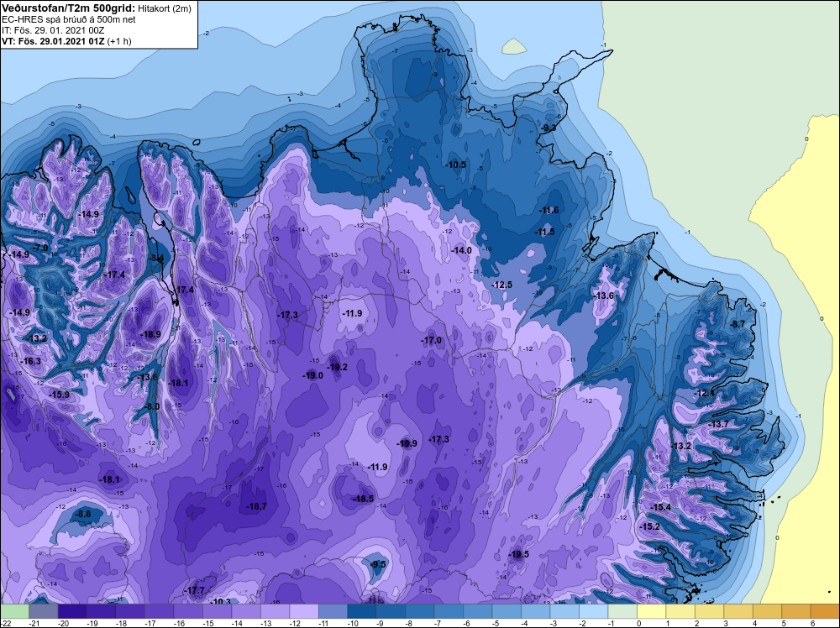Pick the -19.0 temperature label
840x628 pixels.
pos(312,375)
